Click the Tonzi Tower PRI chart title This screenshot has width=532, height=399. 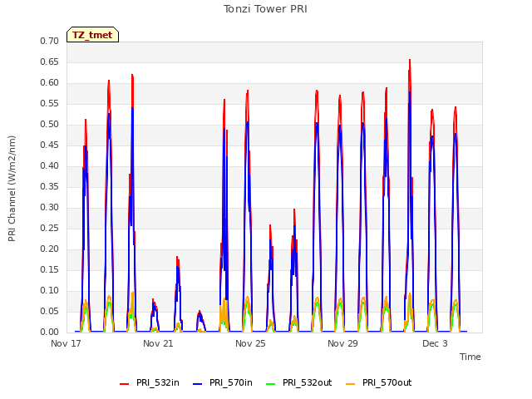265,9
